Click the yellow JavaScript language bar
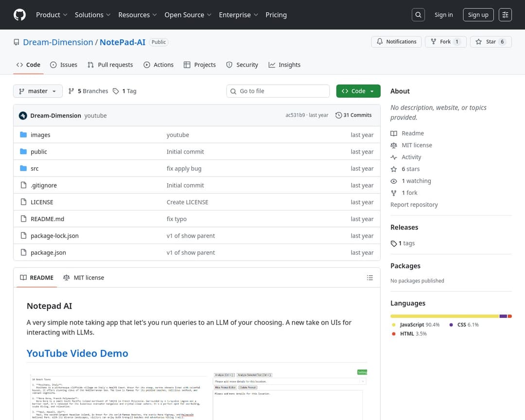Image resolution: width=525 pixels, height=420 pixels. point(444,316)
